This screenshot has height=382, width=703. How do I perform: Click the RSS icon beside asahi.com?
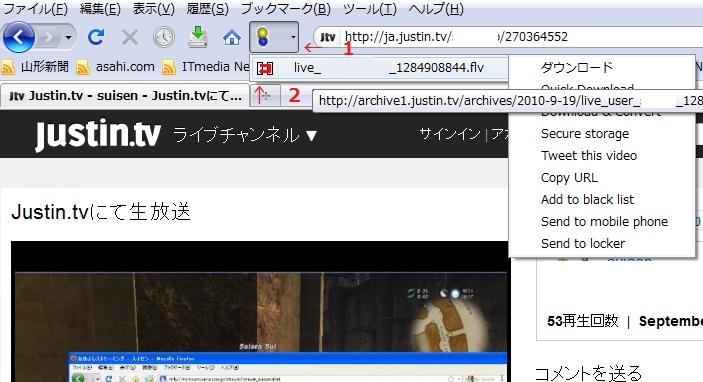point(83,68)
